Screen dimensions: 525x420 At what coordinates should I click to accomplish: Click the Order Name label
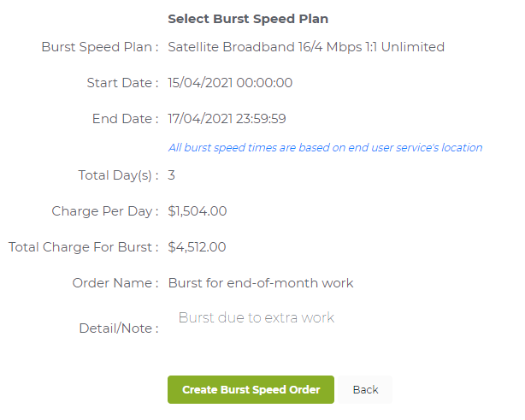(x=115, y=283)
